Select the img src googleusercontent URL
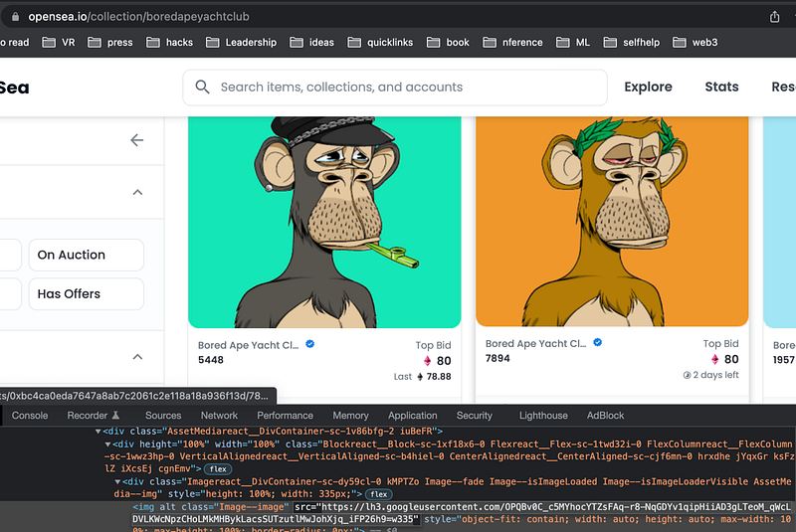 pyautogui.click(x=462, y=513)
